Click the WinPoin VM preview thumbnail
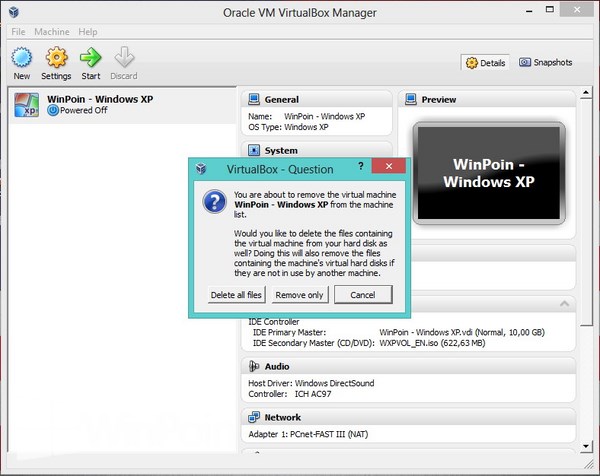Screen dimensions: 600x476 click(x=489, y=173)
